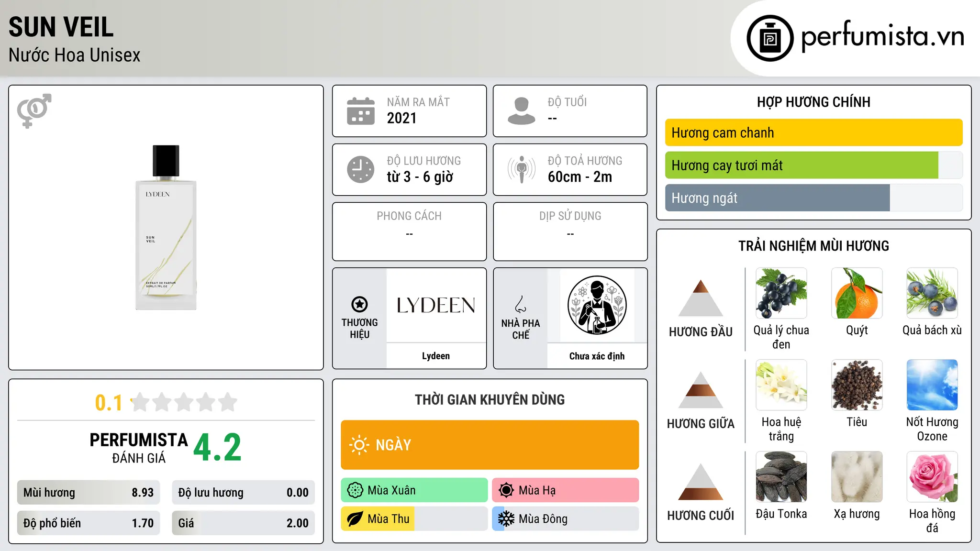The width and height of the screenshot is (980, 551).
Task: Open the Tiêu pepper note image
Action: (x=857, y=385)
